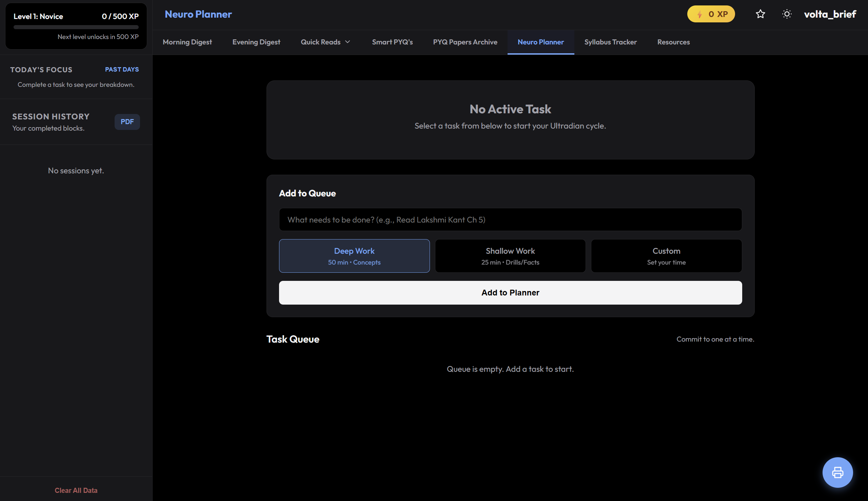Switch to the Syllabus Tracker tab
This screenshot has height=501, width=868.
coord(610,42)
